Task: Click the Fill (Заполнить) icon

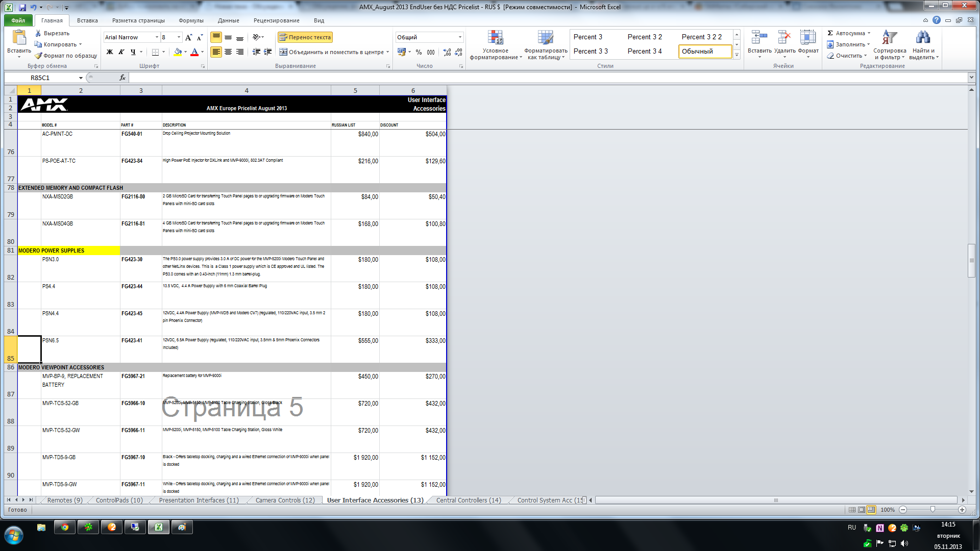Action: point(830,44)
